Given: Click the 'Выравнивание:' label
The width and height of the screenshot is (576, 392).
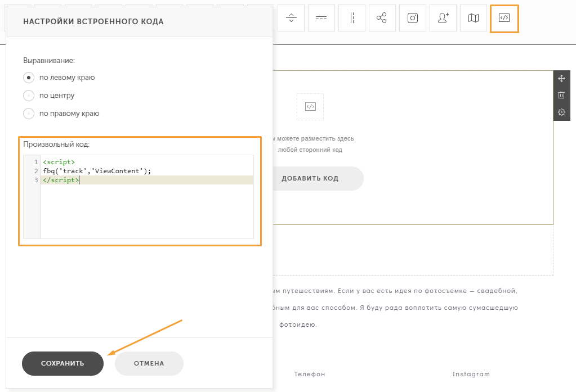Looking at the screenshot, I should click(x=49, y=61).
